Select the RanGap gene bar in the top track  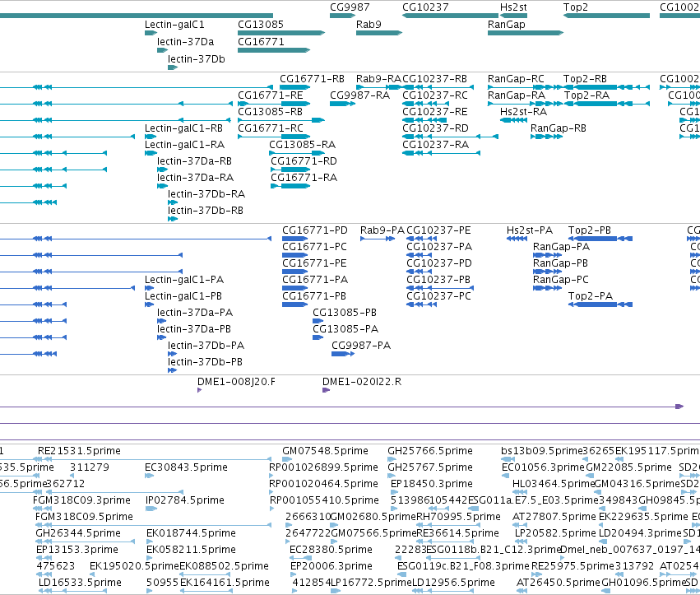pos(526,33)
